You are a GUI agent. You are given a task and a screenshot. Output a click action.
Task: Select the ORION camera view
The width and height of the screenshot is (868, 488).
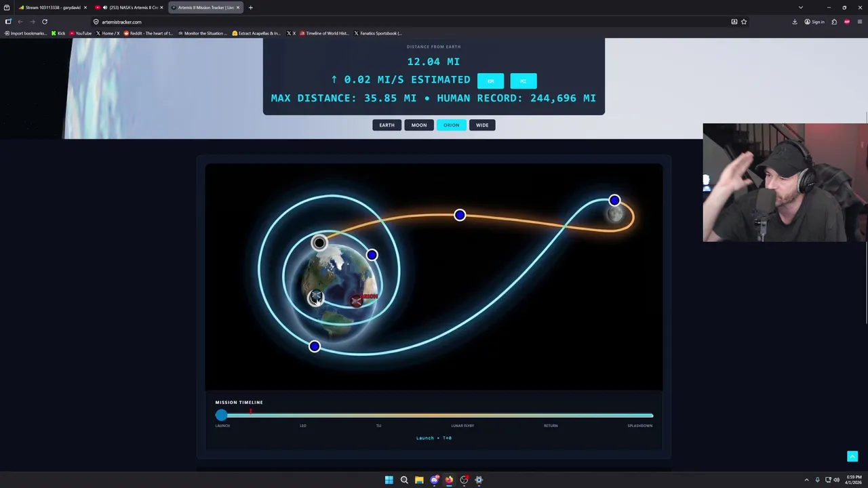tap(452, 125)
